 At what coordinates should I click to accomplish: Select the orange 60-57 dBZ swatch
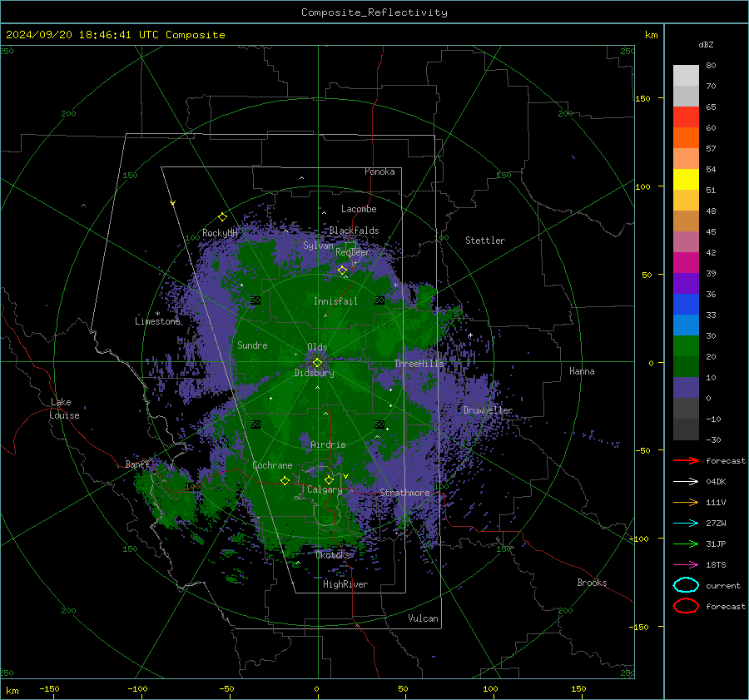[686, 138]
